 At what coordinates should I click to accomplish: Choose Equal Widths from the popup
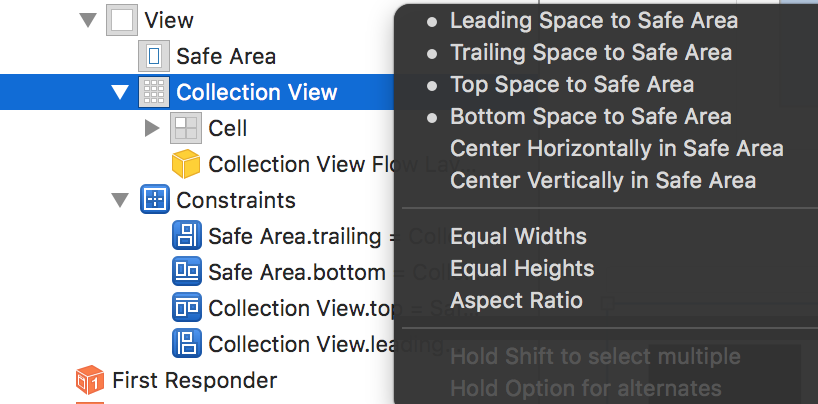coord(518,237)
